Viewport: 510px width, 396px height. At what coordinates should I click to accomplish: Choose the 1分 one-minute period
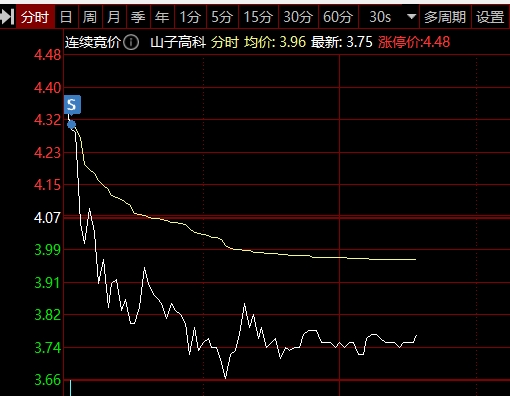coord(190,17)
